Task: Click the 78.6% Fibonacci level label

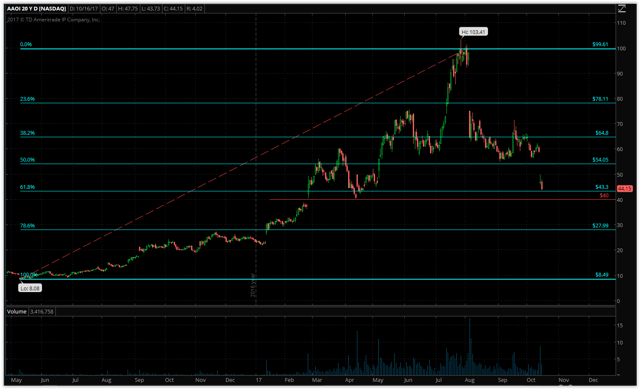Action: click(x=27, y=225)
